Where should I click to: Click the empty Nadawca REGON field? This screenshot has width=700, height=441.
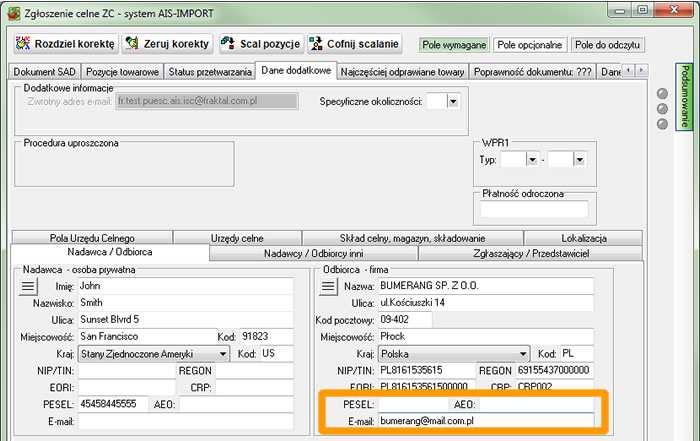point(254,371)
